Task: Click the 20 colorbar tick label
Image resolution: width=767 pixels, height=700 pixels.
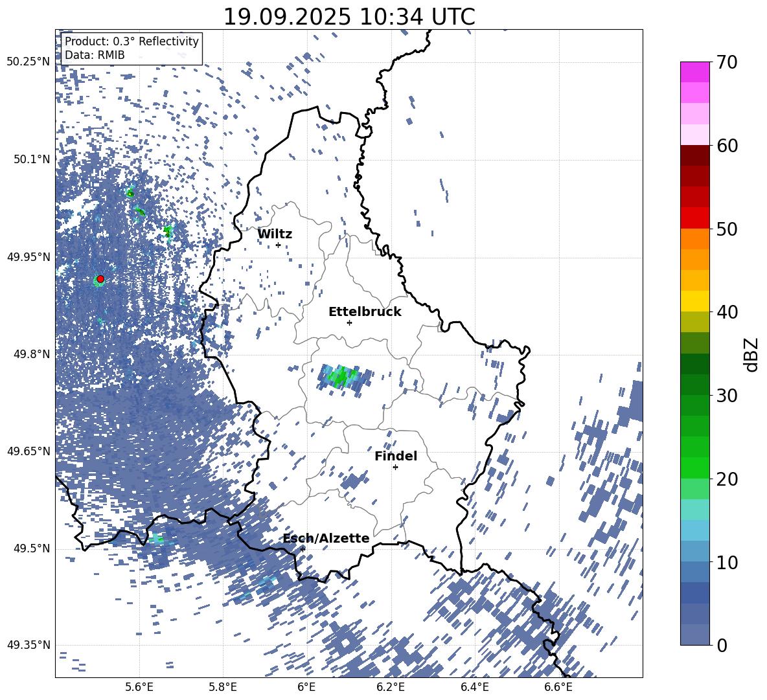Action: pyautogui.click(x=727, y=479)
